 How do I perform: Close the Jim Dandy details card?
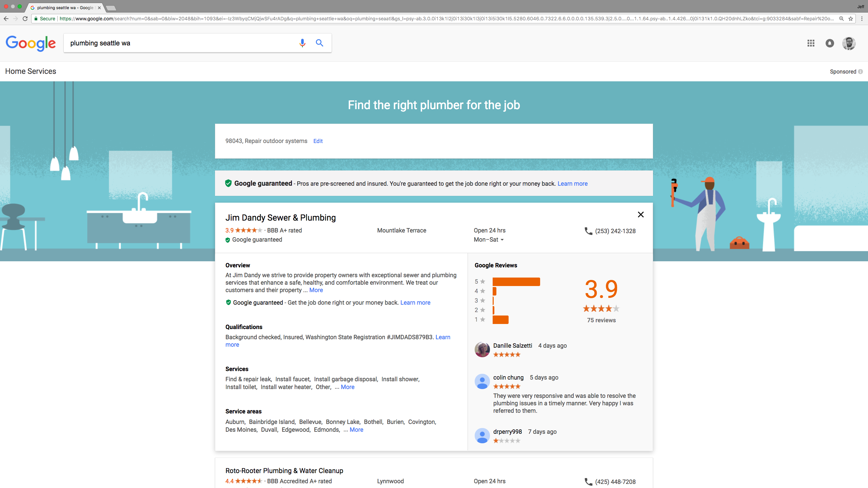point(641,215)
